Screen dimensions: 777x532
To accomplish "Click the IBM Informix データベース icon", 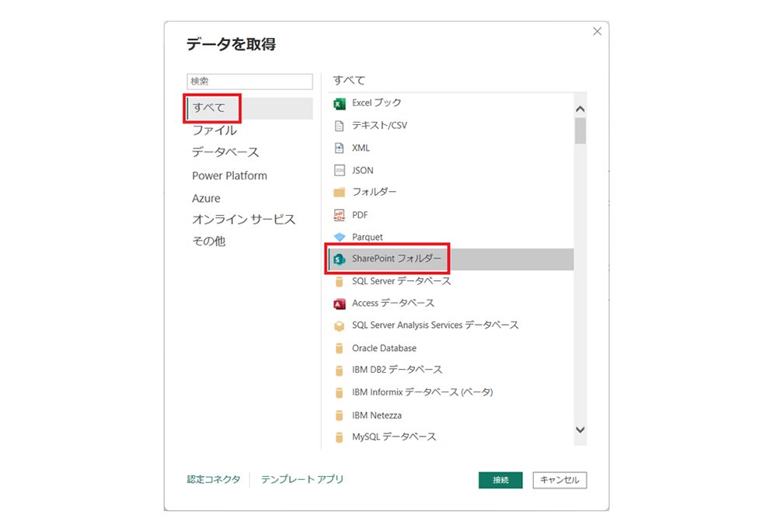I will (x=340, y=393).
